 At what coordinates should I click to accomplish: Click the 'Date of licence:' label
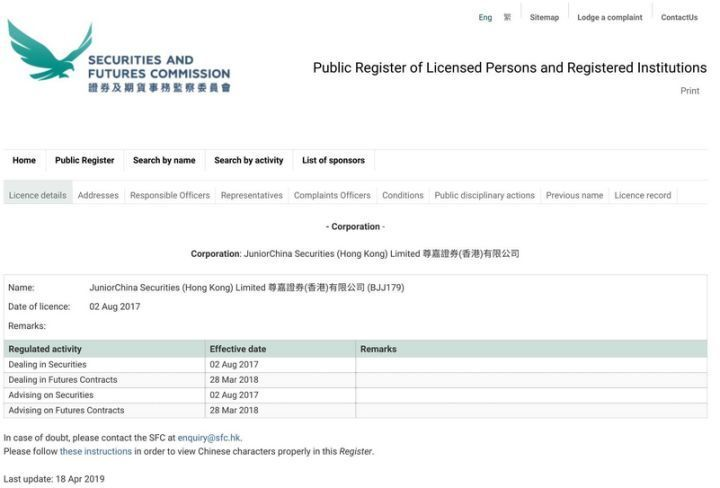point(39,307)
